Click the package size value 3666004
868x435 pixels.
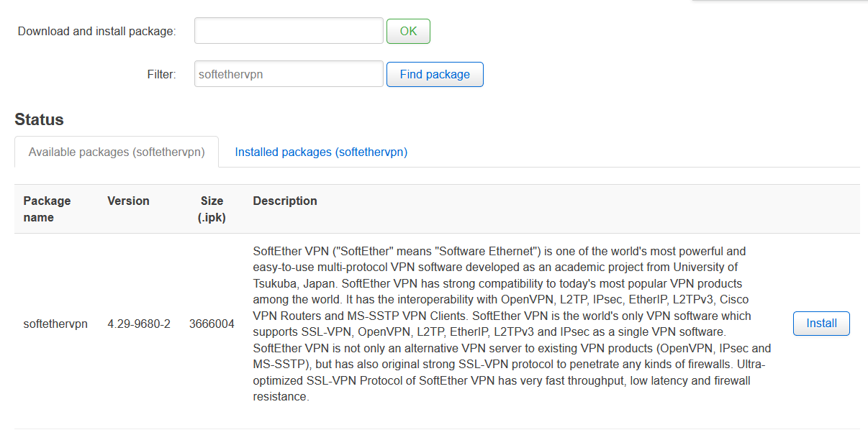click(212, 324)
